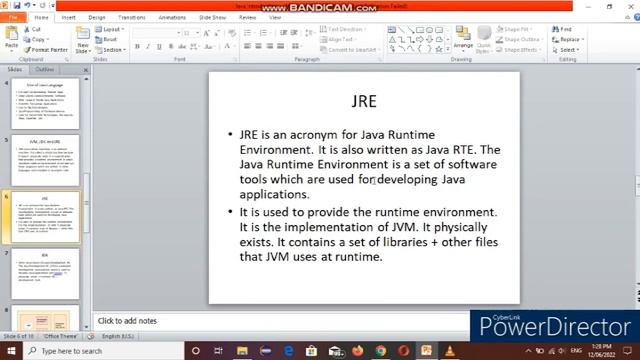Viewport: 640px width, 360px height.
Task: Align text right in Paragraph group
Action: (269, 46)
